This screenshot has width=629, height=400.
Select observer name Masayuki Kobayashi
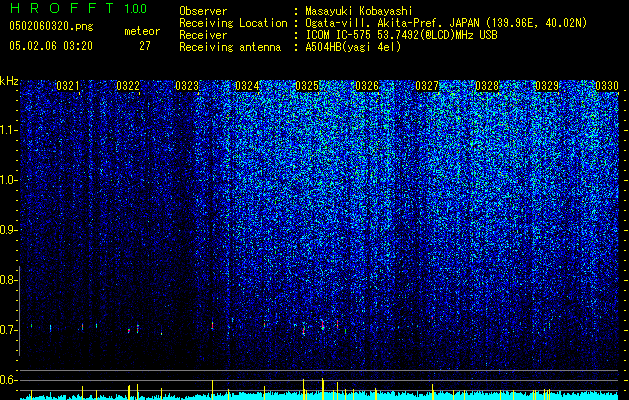[359, 12]
